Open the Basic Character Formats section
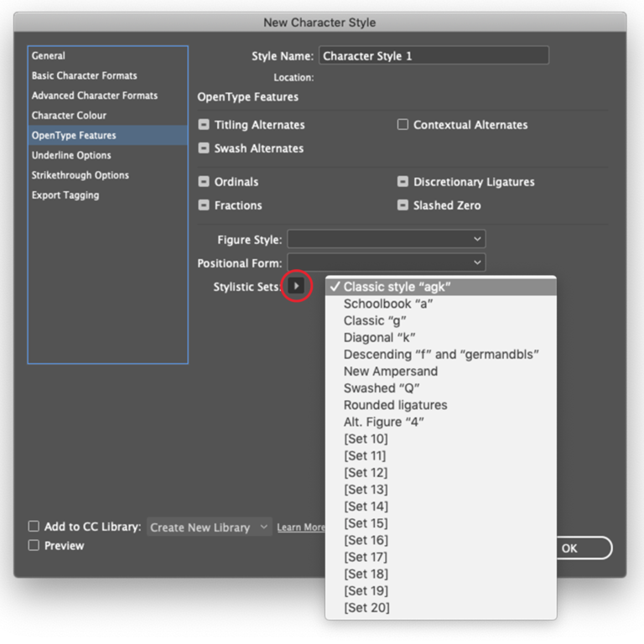Image resolution: width=644 pixels, height=644 pixels. (84, 75)
